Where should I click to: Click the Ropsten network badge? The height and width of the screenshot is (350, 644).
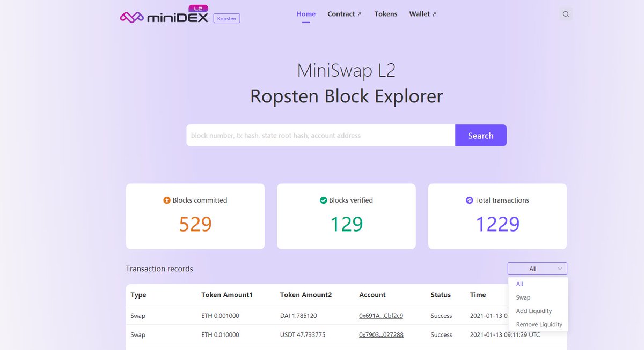226,18
